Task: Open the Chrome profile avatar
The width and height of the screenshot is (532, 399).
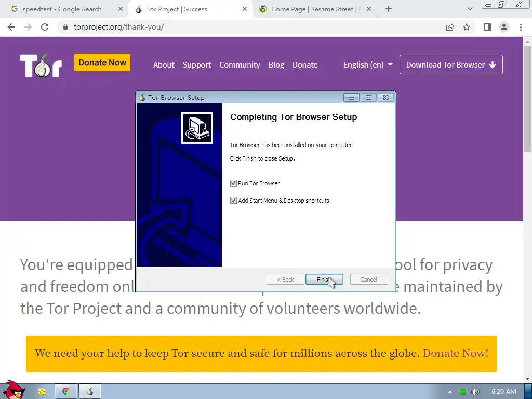Action: point(504,27)
